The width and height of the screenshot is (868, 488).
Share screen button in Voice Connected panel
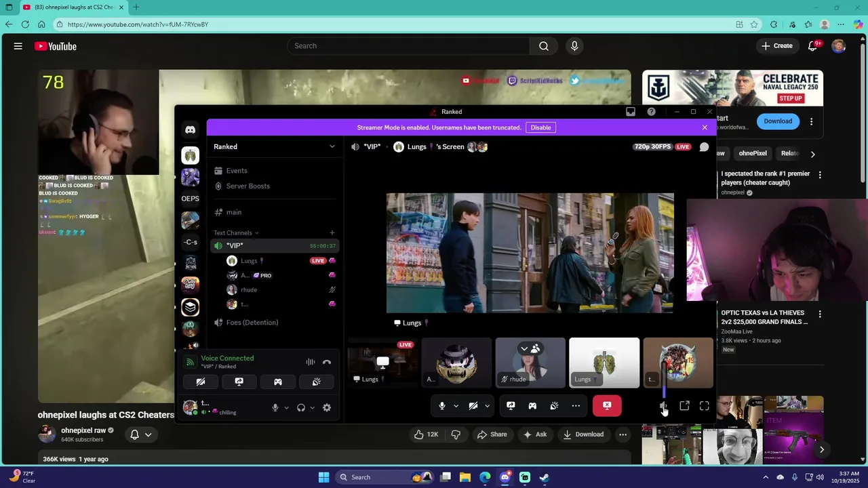tap(239, 382)
